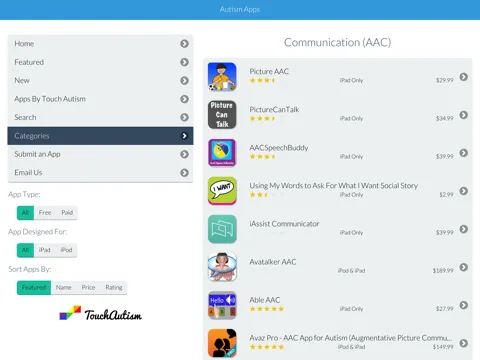480x360 pixels.
Task: Tap the Avaz Pro orange app icon
Action: [222, 343]
